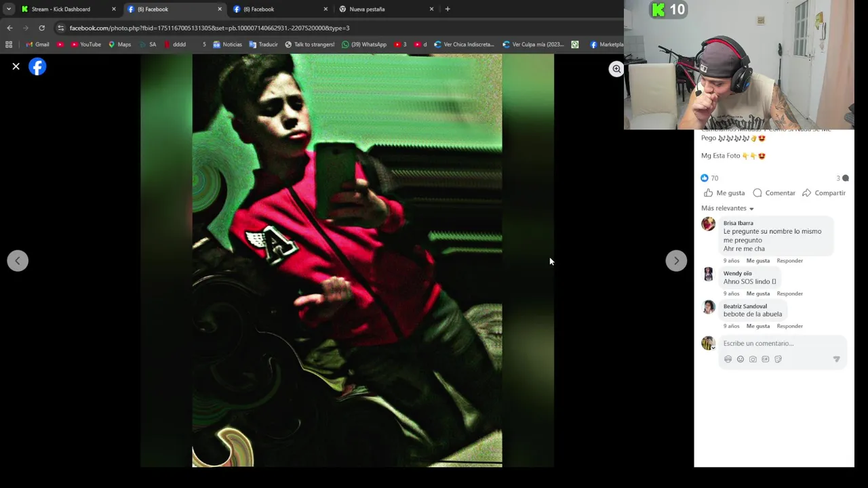Screen dimensions: 868x488
Task: Open the Ver Culpa mía bookmark
Action: [533, 45]
